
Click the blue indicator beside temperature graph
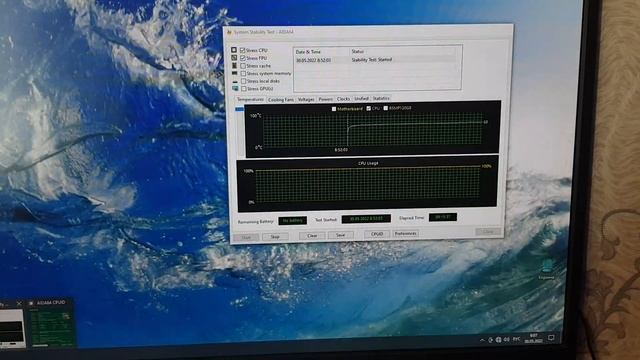click(240, 109)
